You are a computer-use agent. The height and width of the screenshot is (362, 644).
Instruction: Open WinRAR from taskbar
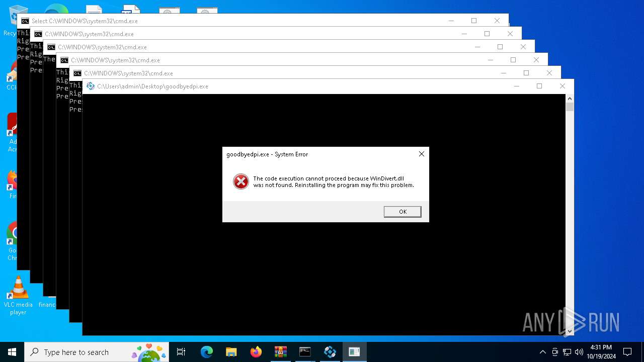coord(281,352)
